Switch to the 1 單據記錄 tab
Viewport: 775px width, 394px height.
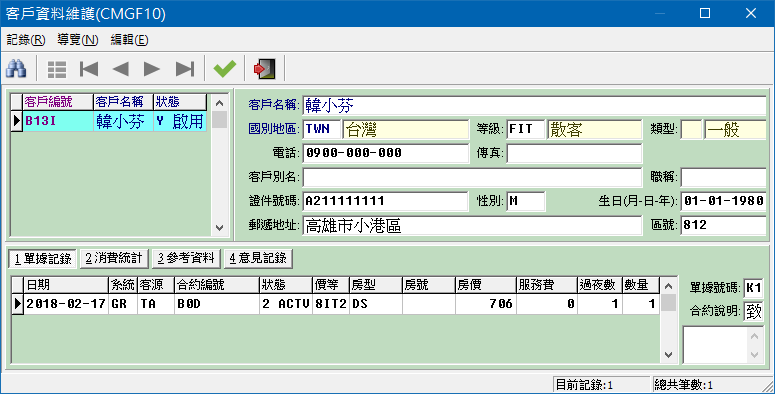[43, 258]
